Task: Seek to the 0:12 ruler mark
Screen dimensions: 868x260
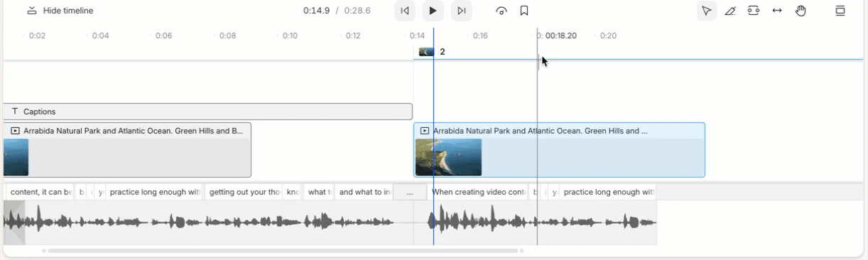Action: point(353,36)
